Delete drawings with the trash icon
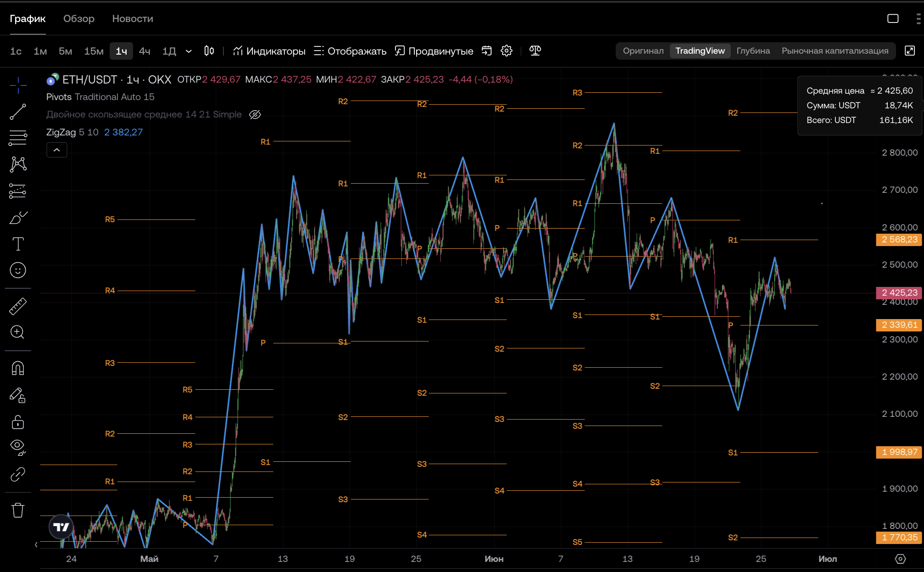924x572 pixels. coord(18,510)
